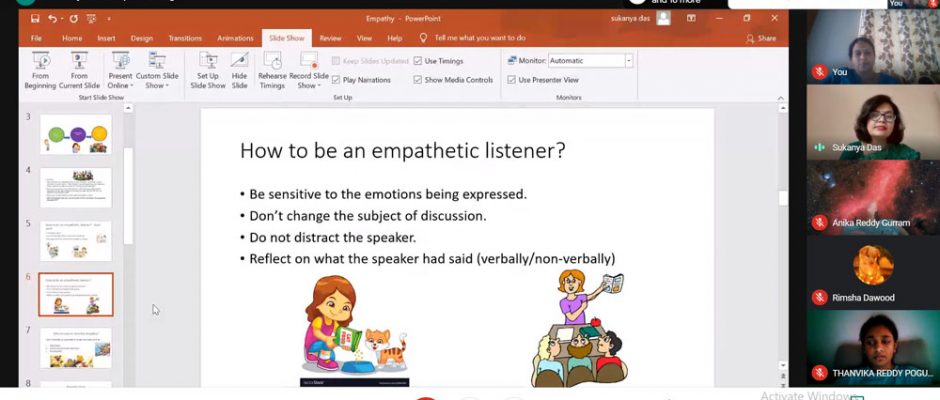
Task: Click mic icon beside THANVIKA REDDY
Action: 819,373
